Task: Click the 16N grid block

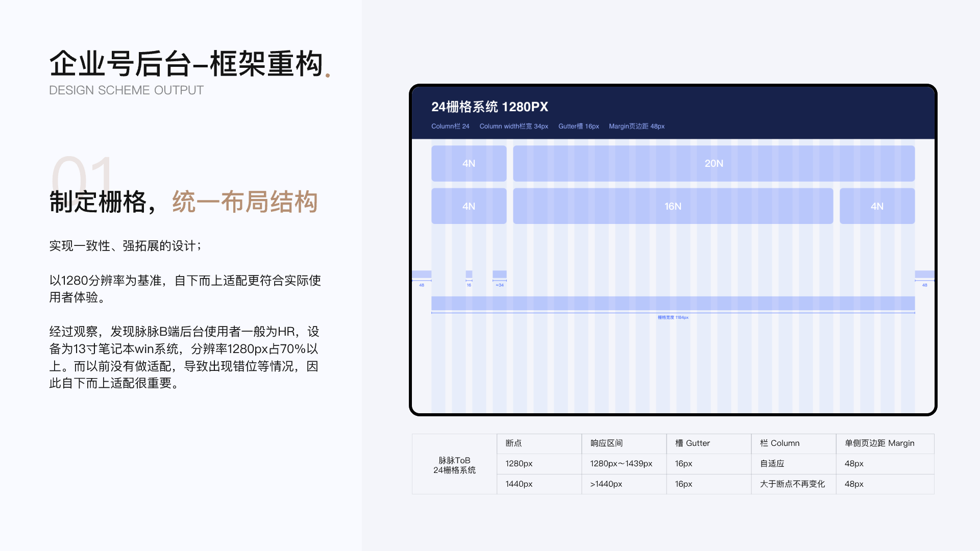Action: (x=673, y=206)
